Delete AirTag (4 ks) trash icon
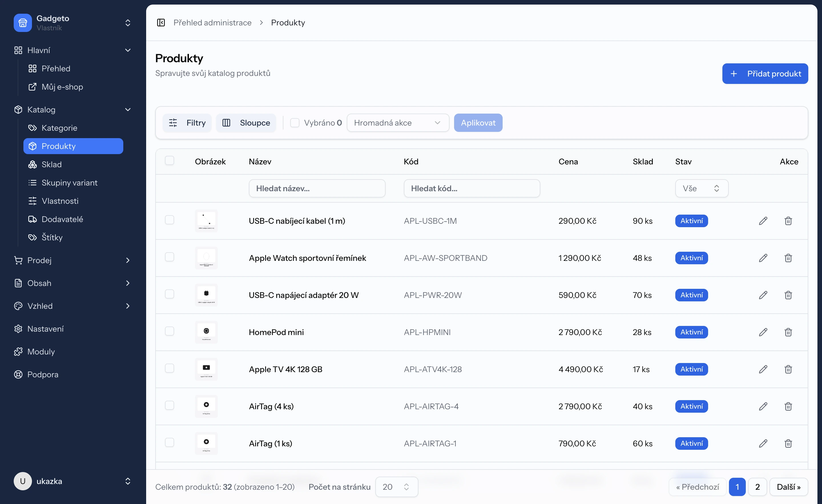The image size is (822, 504). click(788, 406)
